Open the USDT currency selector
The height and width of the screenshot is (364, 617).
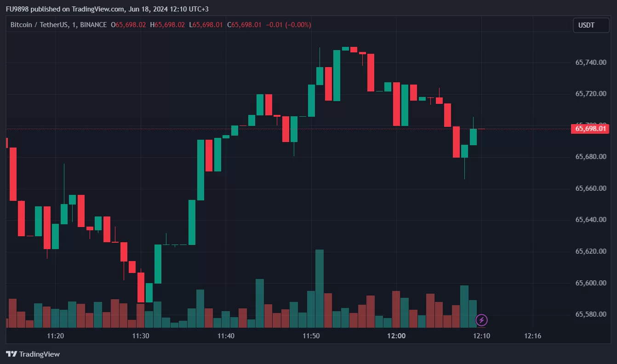pos(590,25)
